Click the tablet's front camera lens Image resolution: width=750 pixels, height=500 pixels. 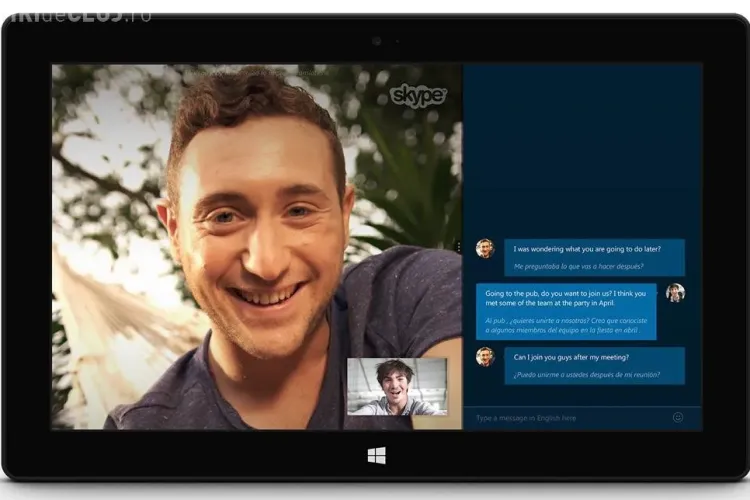(x=376, y=41)
